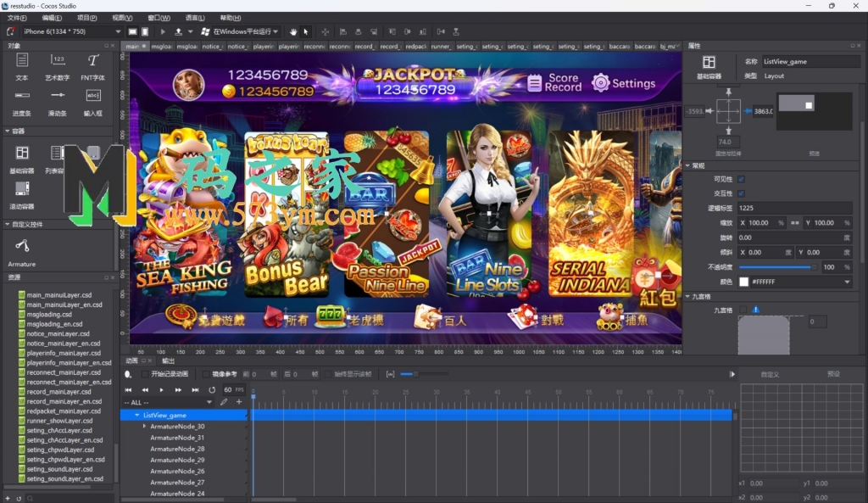Collapse the 自定义控件 custom widgets section
Image resolution: width=868 pixels, height=503 pixels.
[7, 224]
